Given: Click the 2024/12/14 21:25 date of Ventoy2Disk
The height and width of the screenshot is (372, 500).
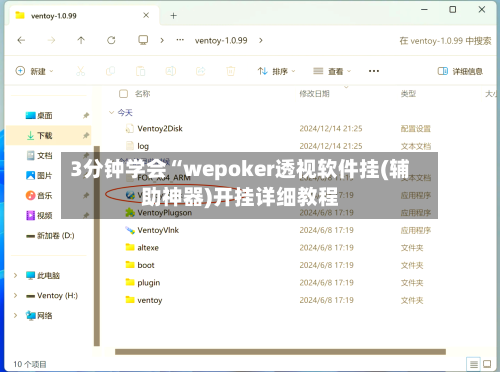Looking at the screenshot, I should [331, 129].
